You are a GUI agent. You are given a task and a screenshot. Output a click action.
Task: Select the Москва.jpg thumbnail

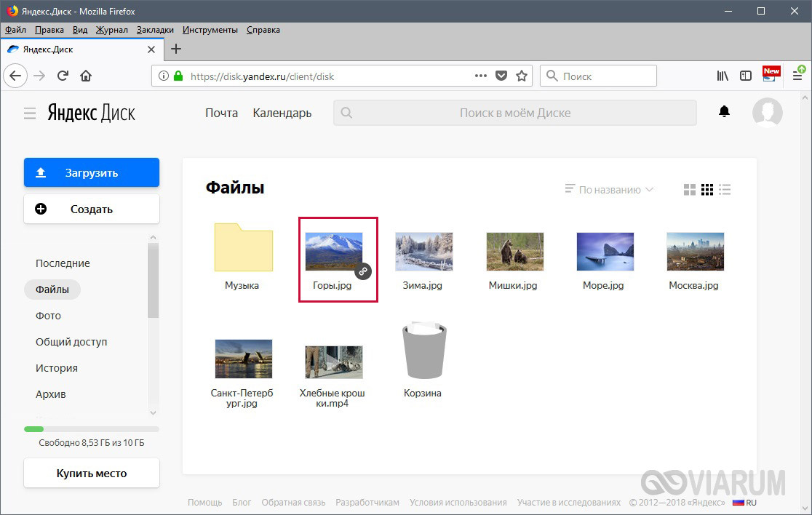pos(695,252)
